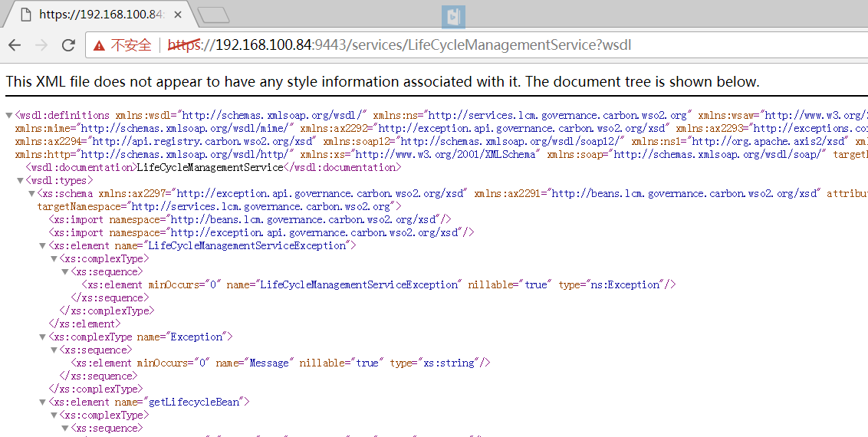
Task: Reload the page with refresh icon
Action: tap(68, 45)
